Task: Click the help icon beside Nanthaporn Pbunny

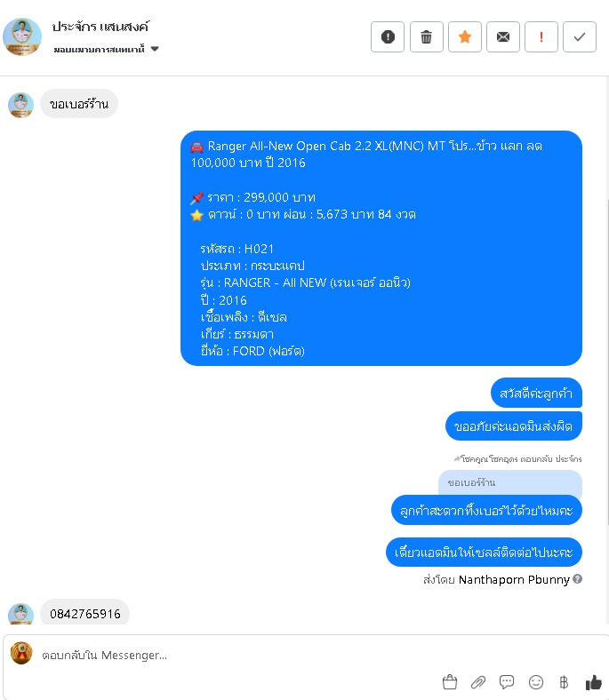Action: click(577, 579)
